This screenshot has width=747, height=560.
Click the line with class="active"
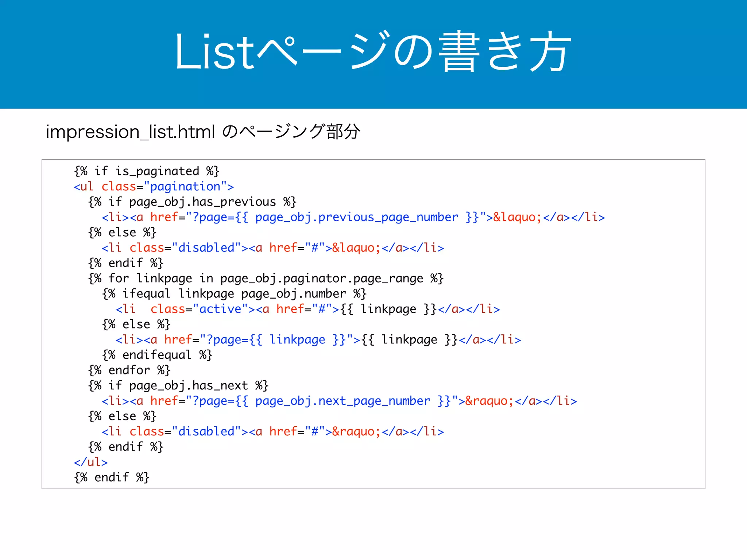[x=308, y=309]
